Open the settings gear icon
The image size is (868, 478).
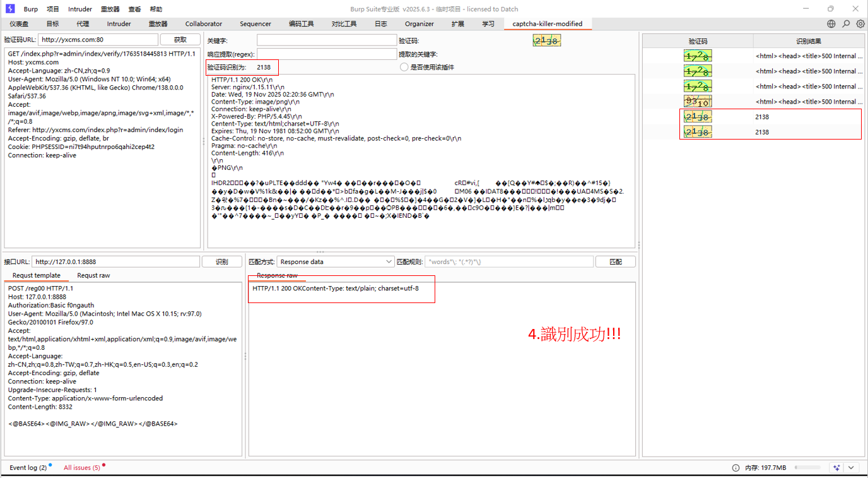[860, 24]
